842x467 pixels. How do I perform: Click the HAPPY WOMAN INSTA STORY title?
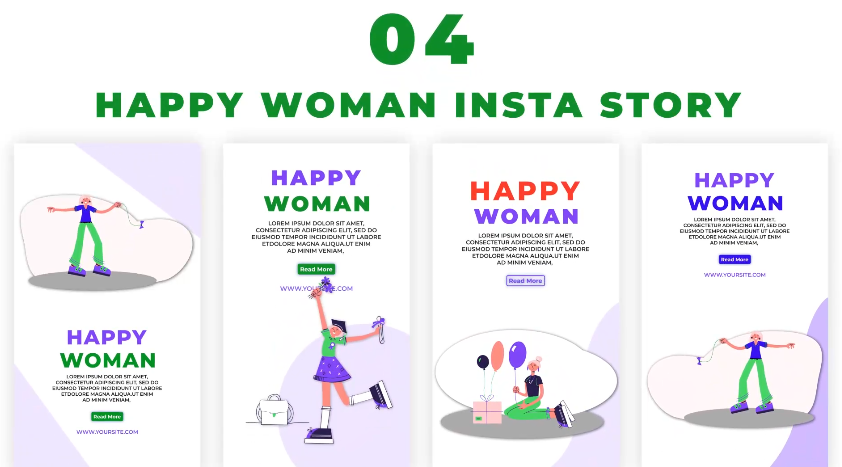coord(419,105)
